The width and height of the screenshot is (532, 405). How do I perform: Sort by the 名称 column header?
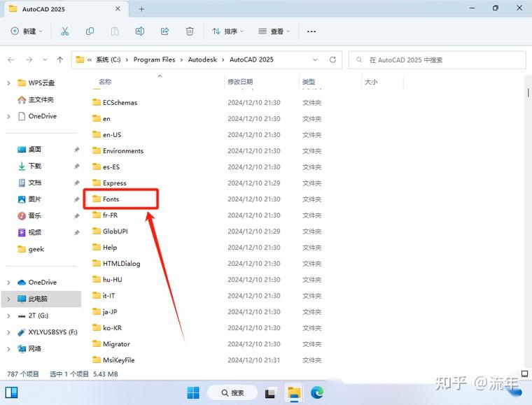click(x=105, y=82)
